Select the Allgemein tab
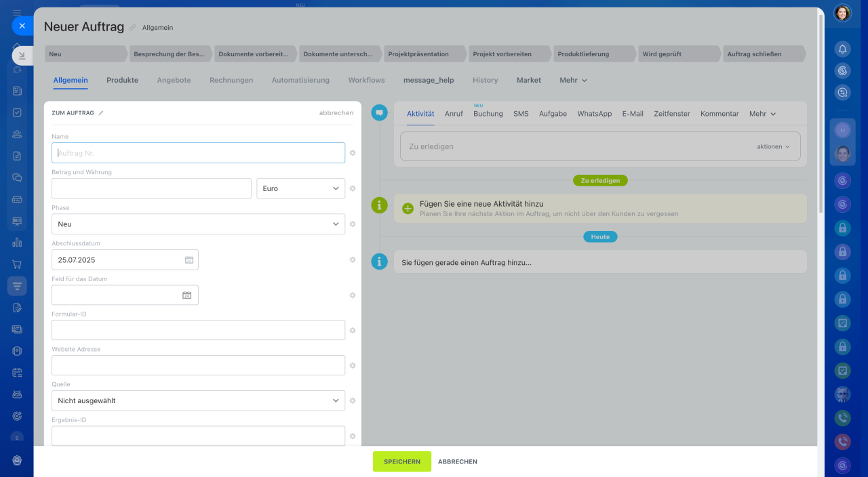This screenshot has width=868, height=477. click(x=71, y=80)
